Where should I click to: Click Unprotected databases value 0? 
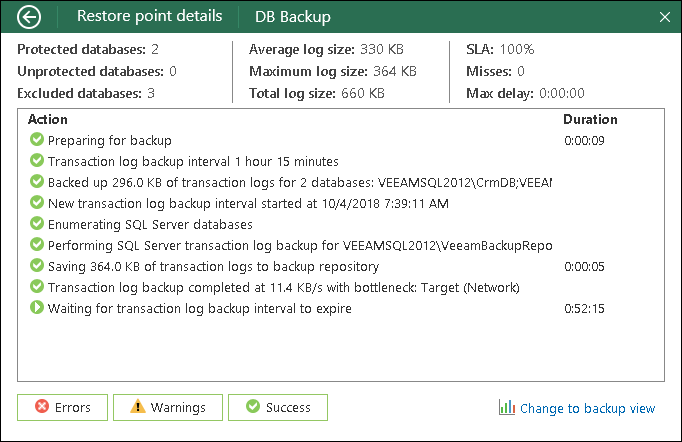tap(173, 71)
